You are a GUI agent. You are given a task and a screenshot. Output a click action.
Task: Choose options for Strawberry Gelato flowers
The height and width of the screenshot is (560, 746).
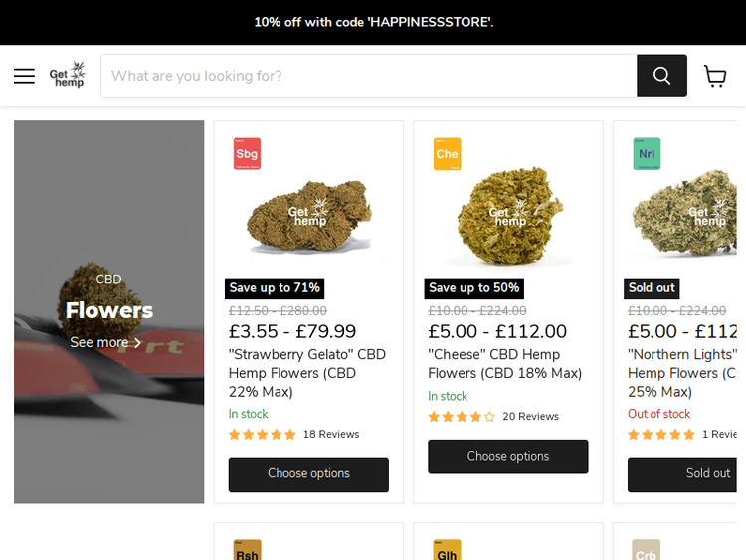tap(308, 474)
